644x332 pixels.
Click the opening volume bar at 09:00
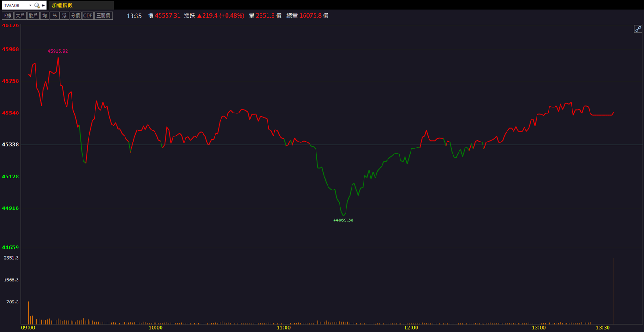(28, 313)
